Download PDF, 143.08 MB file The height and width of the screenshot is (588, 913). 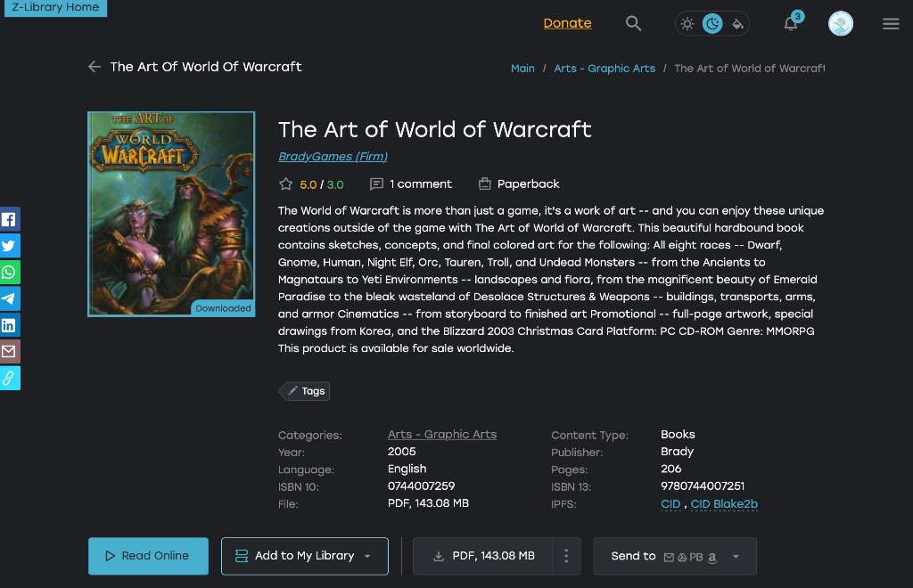point(483,556)
